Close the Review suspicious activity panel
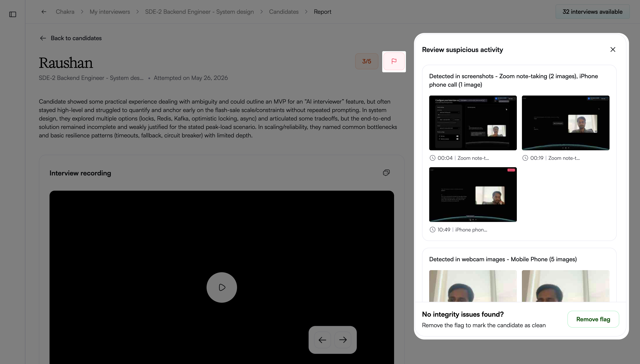 [613, 49]
